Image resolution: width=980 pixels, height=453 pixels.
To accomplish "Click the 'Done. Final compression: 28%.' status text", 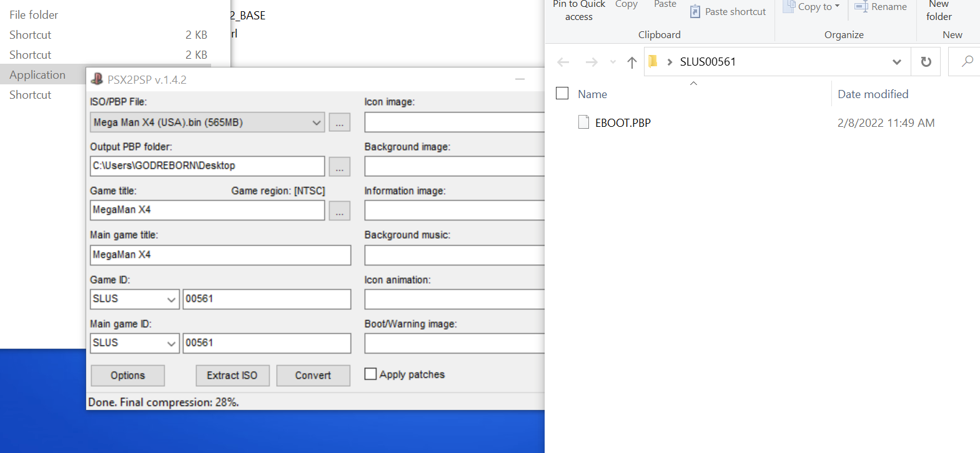I will 164,402.
